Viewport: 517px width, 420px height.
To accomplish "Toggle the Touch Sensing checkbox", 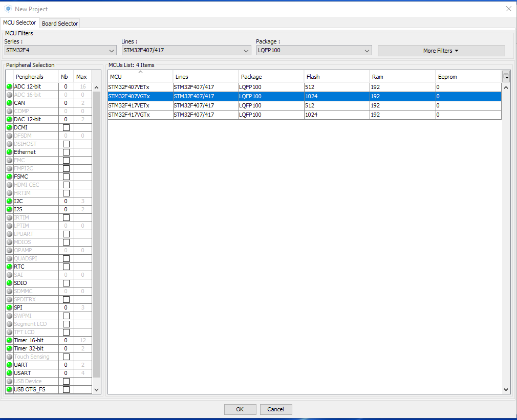I will (66, 357).
